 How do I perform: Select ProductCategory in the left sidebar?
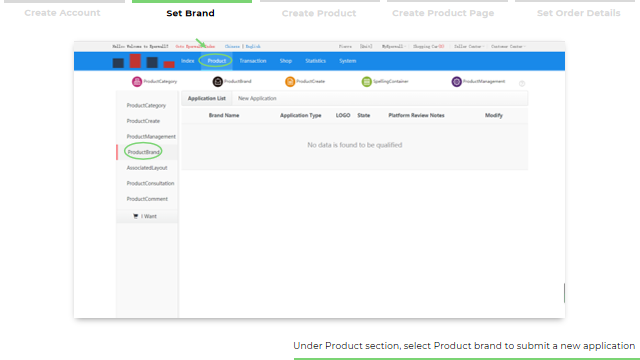coord(146,105)
